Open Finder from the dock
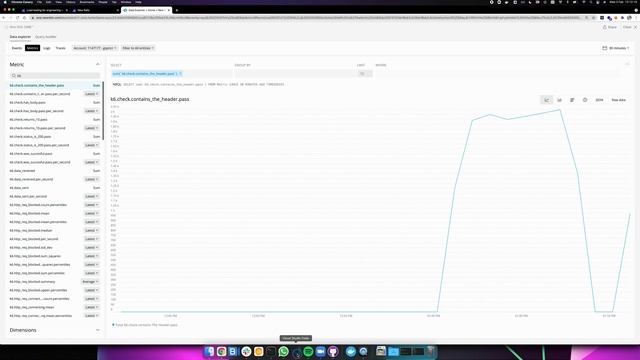Viewport: 640px width, 360px height. coord(209,351)
